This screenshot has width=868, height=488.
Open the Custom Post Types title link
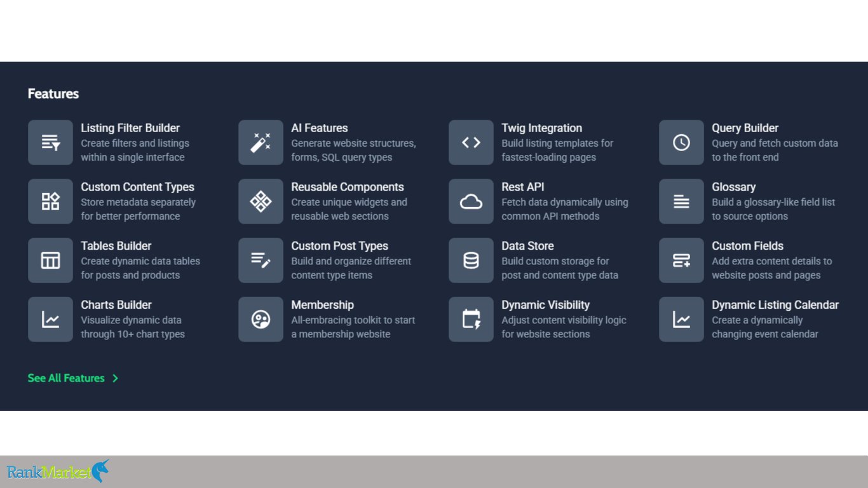click(340, 246)
